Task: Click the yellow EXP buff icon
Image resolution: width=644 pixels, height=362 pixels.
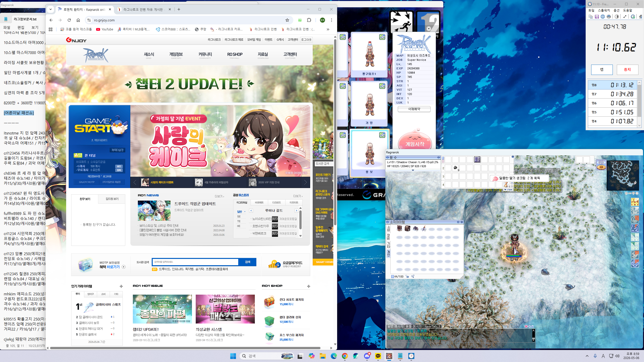Action: pos(635,202)
